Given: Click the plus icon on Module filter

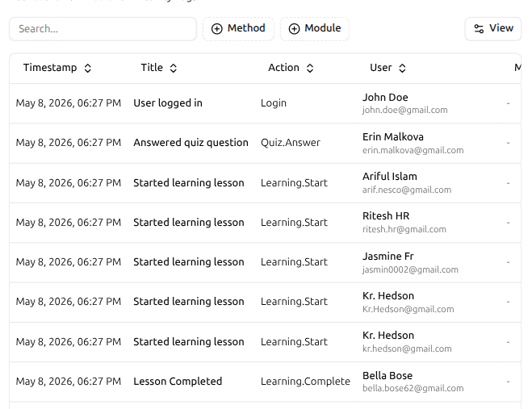Looking at the screenshot, I should coord(294,29).
